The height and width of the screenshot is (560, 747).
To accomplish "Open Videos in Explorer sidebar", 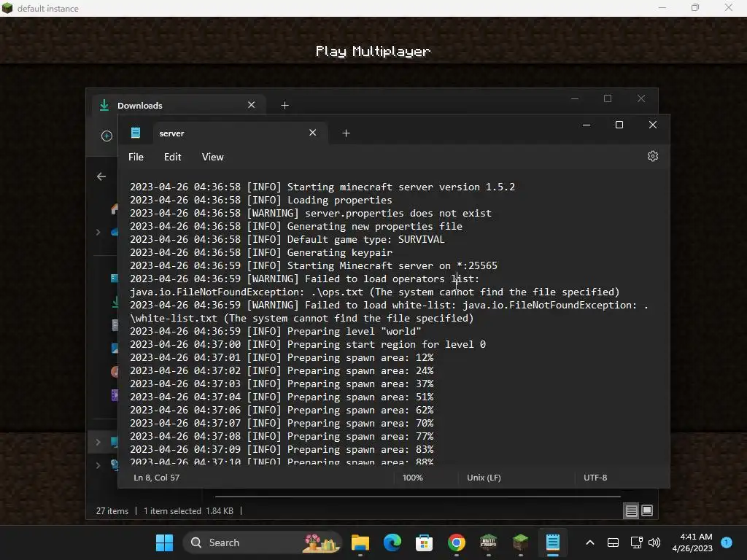I will pyautogui.click(x=115, y=394).
